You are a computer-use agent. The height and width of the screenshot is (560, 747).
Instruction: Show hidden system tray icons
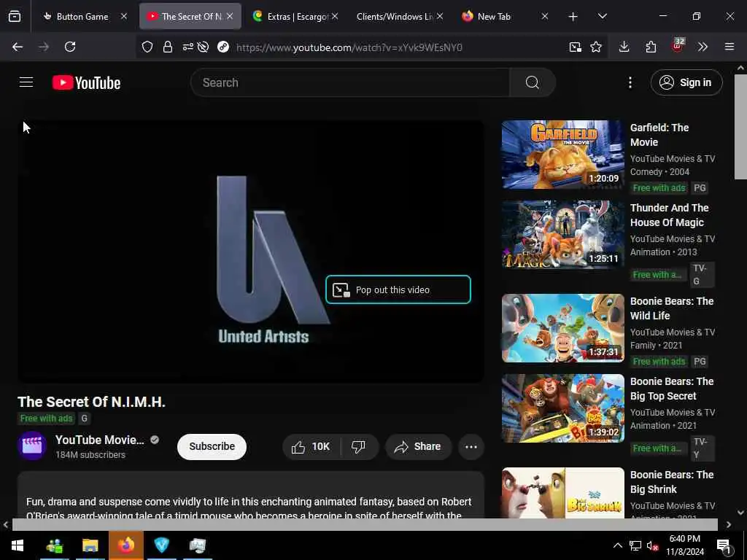click(617, 545)
